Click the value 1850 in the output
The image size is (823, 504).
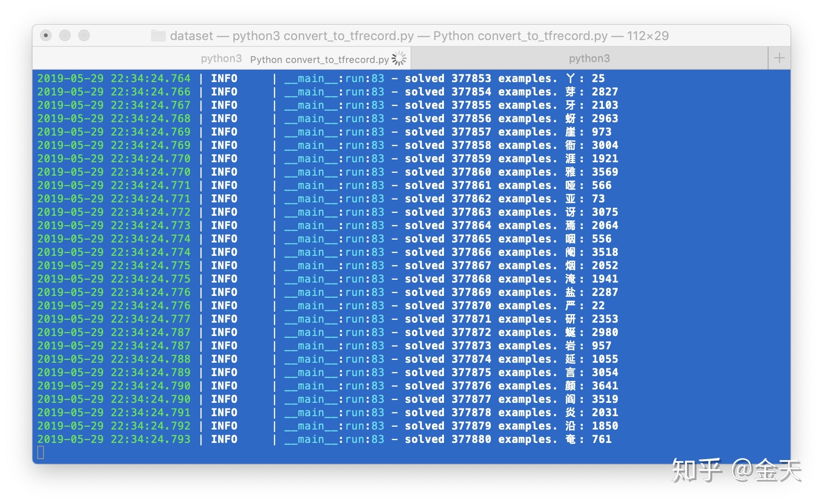[x=605, y=426]
